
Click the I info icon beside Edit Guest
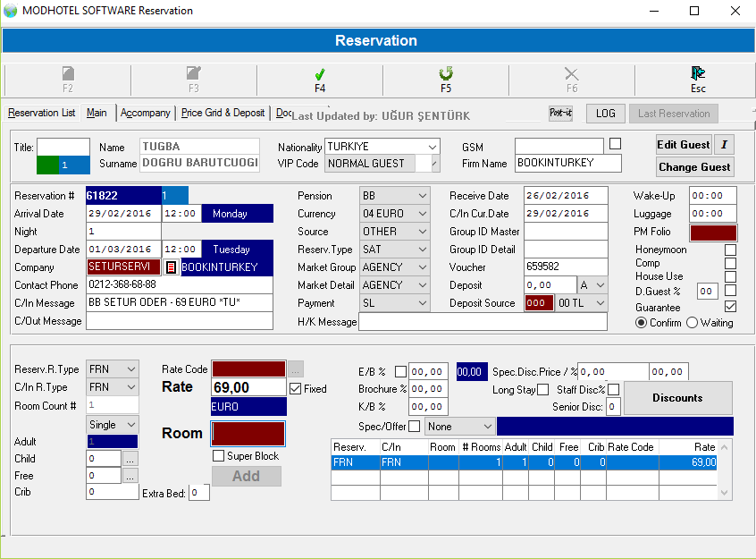726,144
